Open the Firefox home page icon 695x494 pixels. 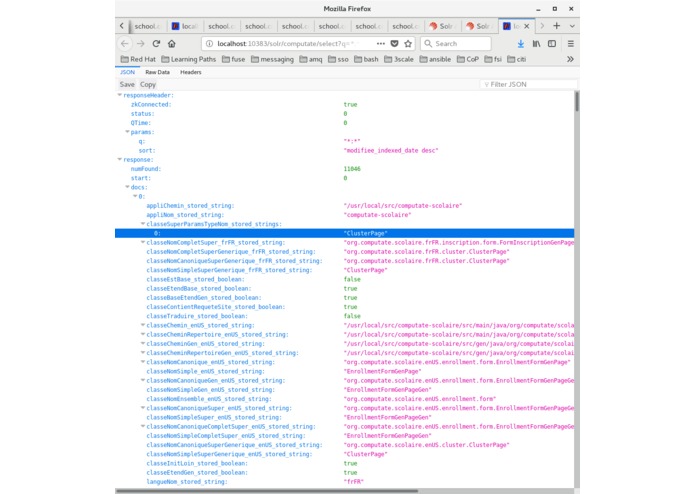(x=172, y=43)
